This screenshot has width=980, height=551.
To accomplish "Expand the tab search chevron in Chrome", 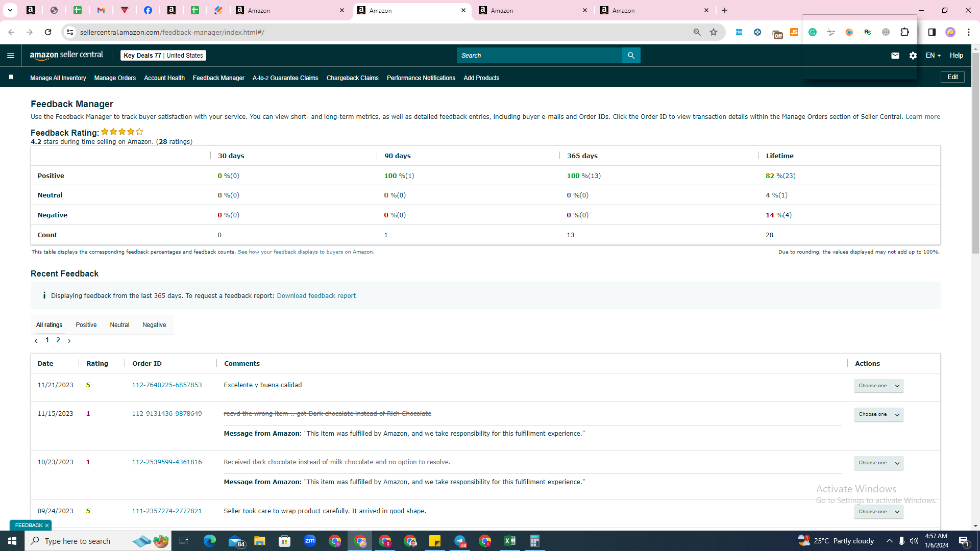I will (10, 10).
